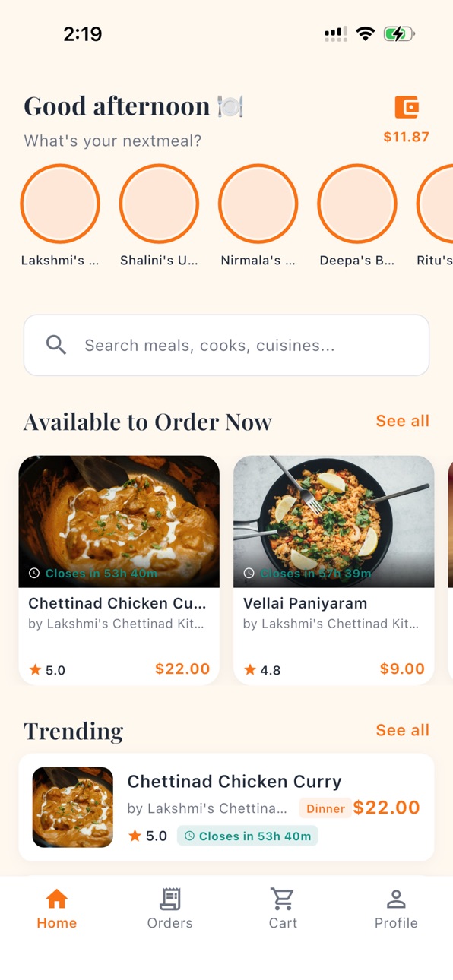Tap the Home house icon

point(57,899)
